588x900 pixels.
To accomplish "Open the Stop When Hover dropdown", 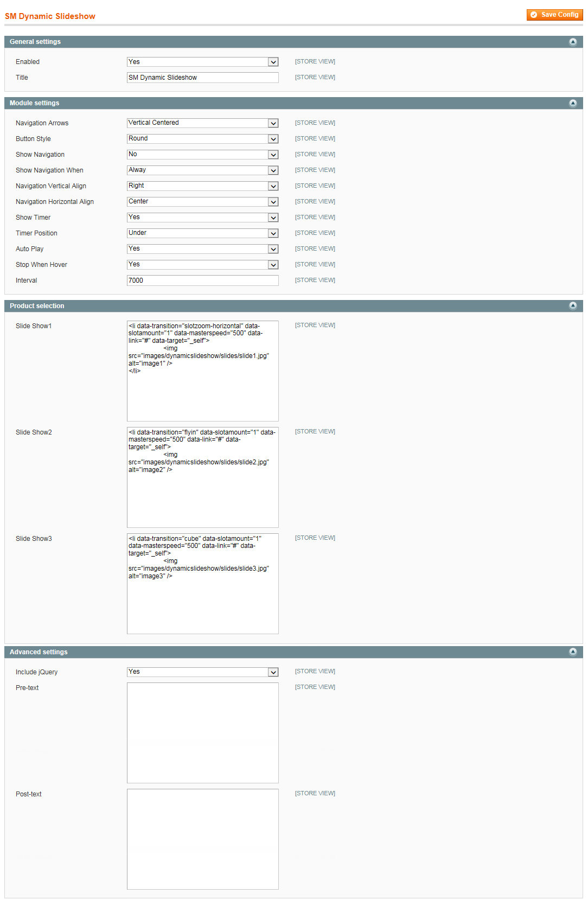I will (203, 265).
